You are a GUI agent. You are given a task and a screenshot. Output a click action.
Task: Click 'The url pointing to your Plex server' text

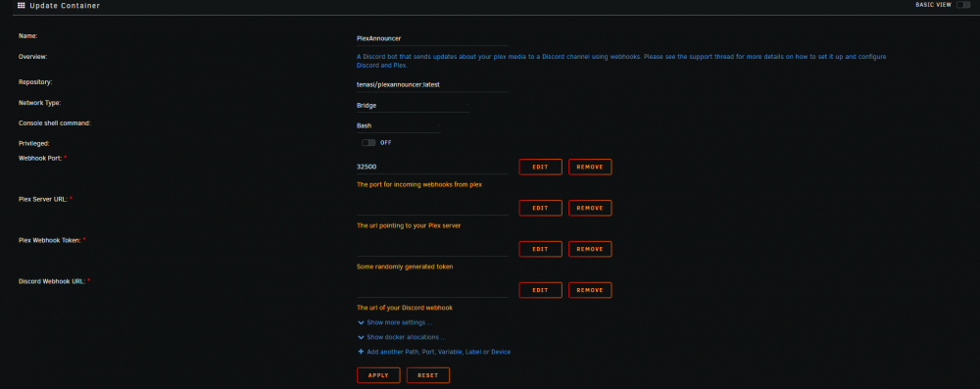click(408, 225)
